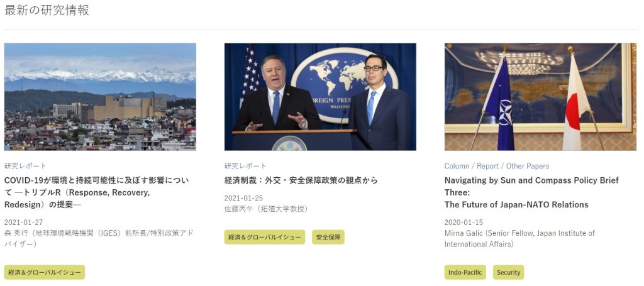
Task: Select the Indo-Pacific tag
Action: pyautogui.click(x=465, y=272)
